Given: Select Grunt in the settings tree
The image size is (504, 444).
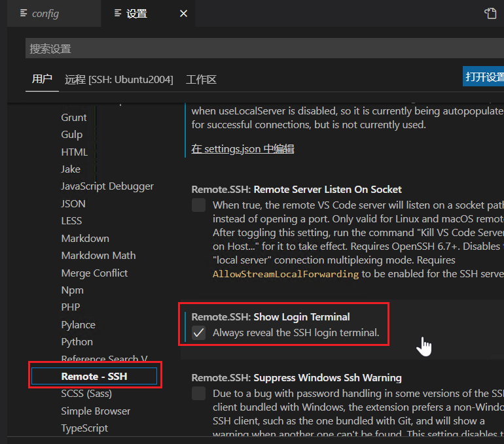Looking at the screenshot, I should click(73, 118).
